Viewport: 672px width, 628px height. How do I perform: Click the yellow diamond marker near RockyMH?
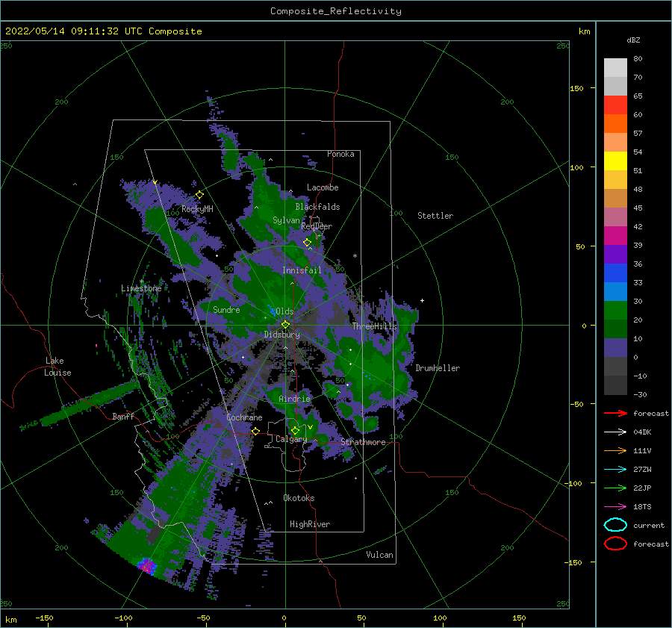199,195
